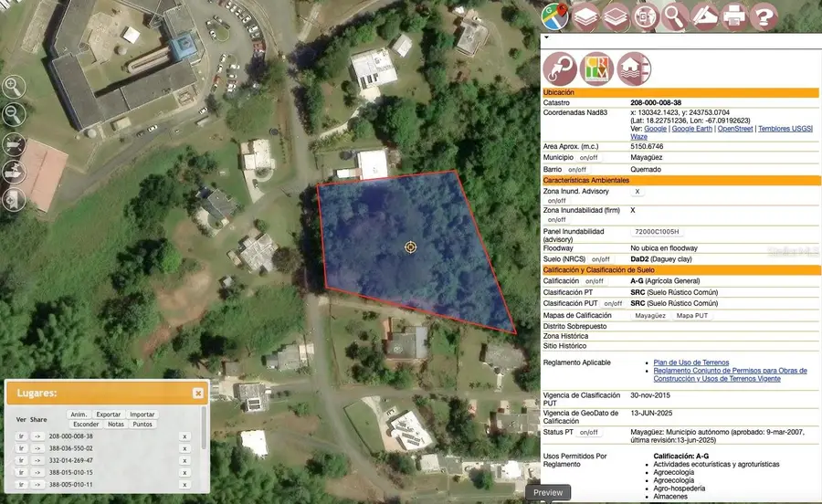Select the pencil and ruler drawing tool
Screen dimensions: 822x504
[x=704, y=17]
